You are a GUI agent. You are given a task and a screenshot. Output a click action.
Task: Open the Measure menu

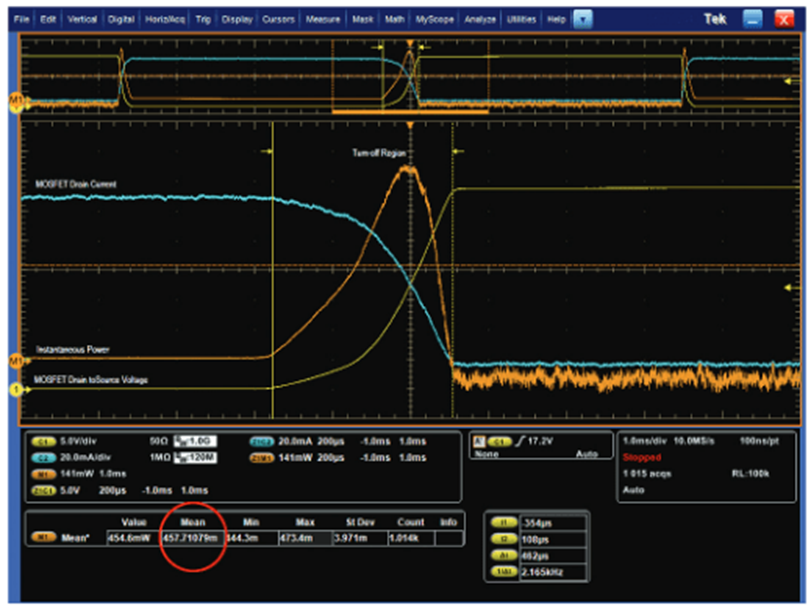pos(322,19)
